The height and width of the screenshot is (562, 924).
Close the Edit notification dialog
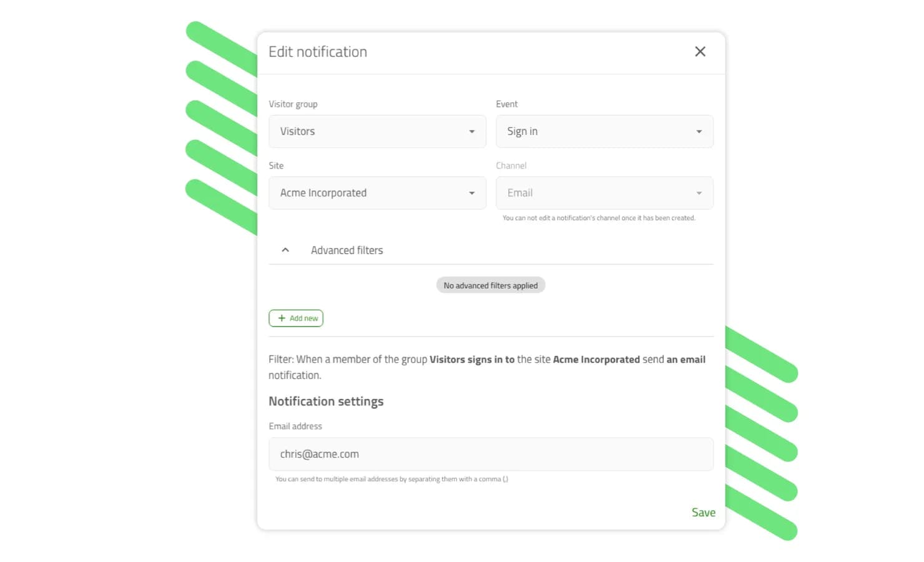click(x=700, y=52)
